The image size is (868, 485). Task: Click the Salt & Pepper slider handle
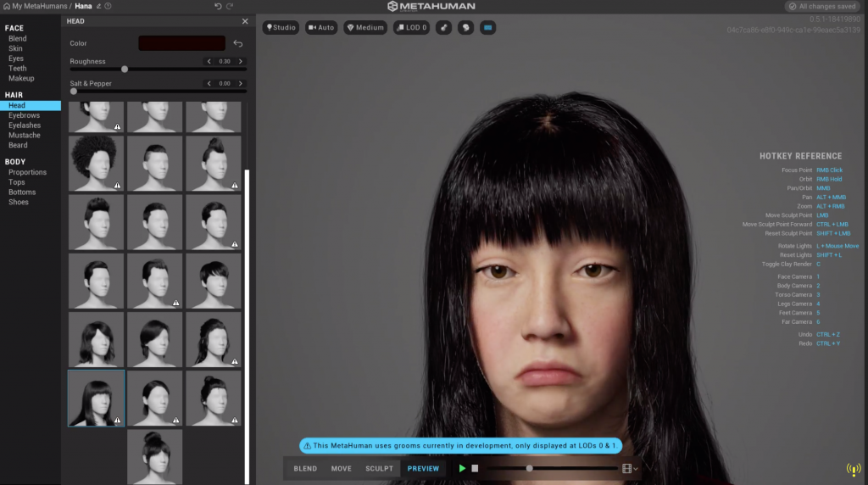[x=74, y=92]
